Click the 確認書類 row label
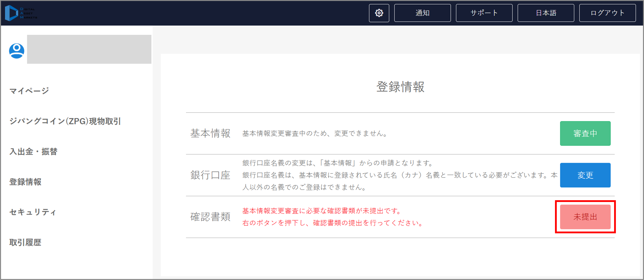This screenshot has height=280, width=644. (210, 217)
